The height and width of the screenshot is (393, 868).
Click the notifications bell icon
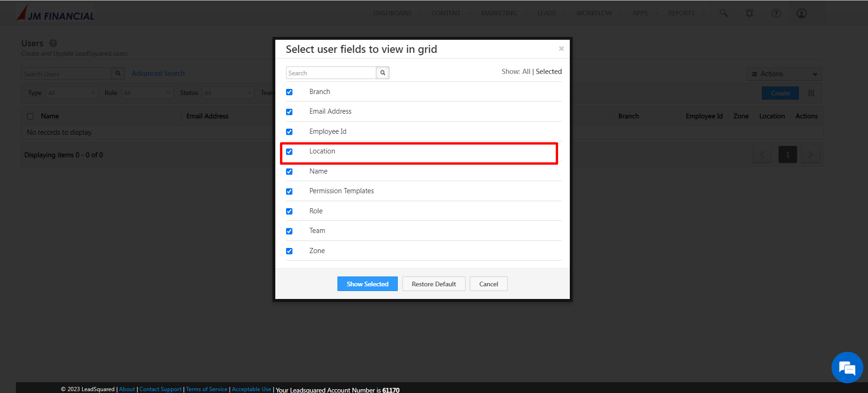pos(749,13)
